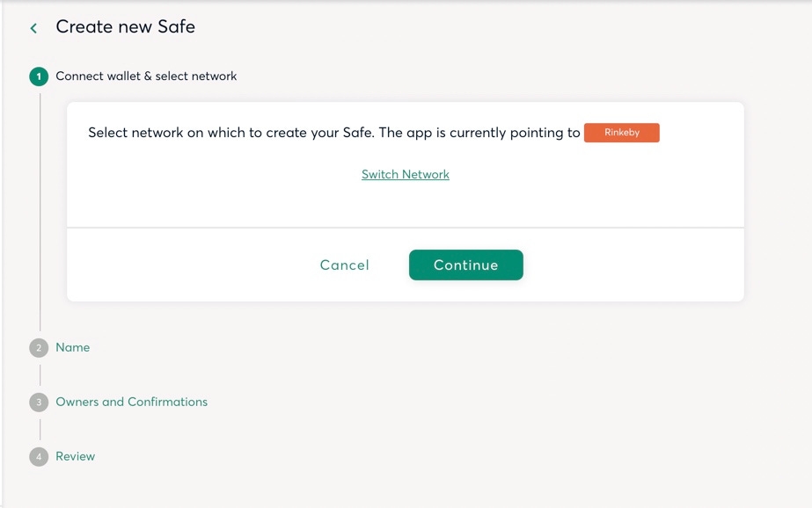Click the connector line between steps 3 and 4
Viewport: 812px width, 508px height.
click(x=40, y=430)
